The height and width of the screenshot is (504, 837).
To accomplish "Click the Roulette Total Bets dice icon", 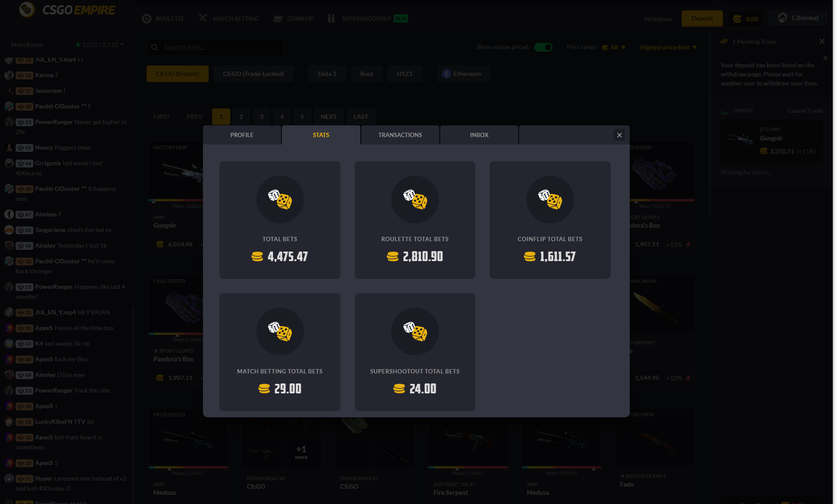I will coord(415,200).
